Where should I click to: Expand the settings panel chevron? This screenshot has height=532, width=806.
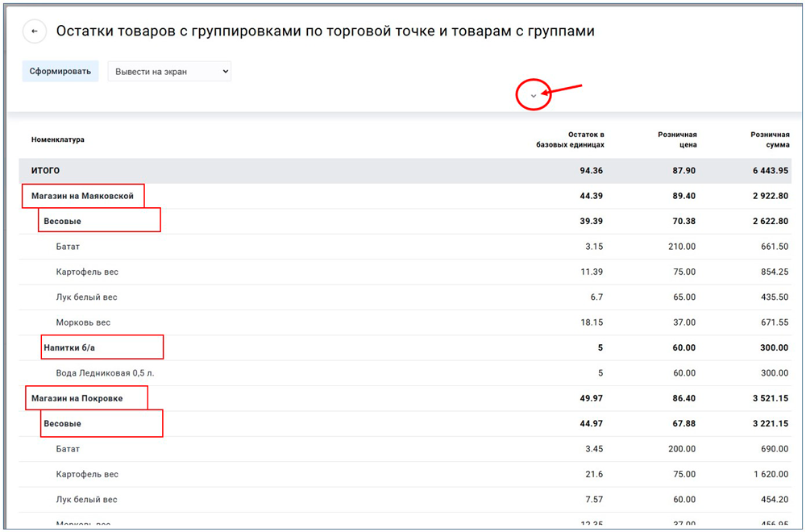coord(533,96)
